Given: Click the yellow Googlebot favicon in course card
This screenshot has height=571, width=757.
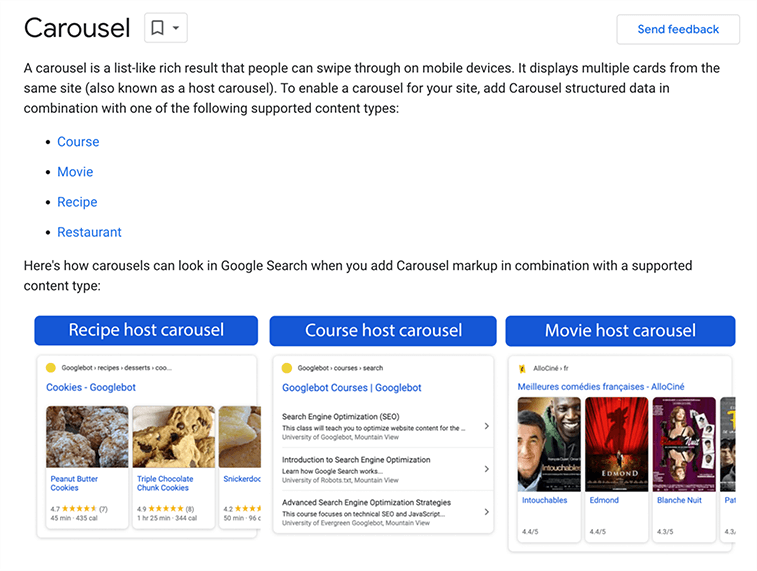Looking at the screenshot, I should (287, 368).
